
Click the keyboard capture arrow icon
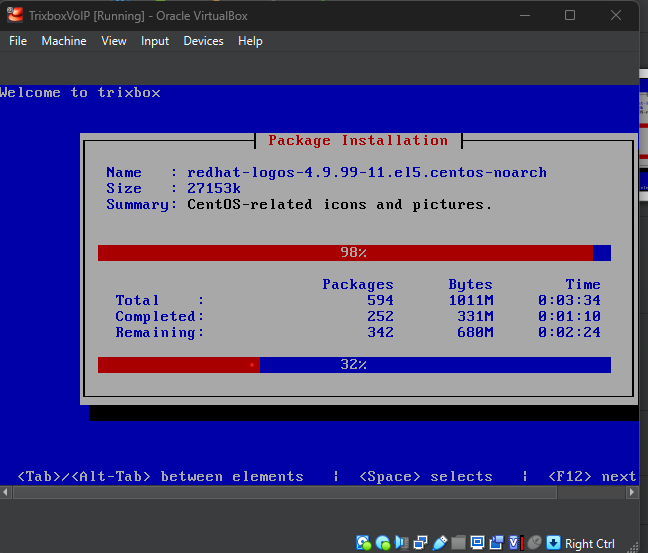tap(553, 543)
